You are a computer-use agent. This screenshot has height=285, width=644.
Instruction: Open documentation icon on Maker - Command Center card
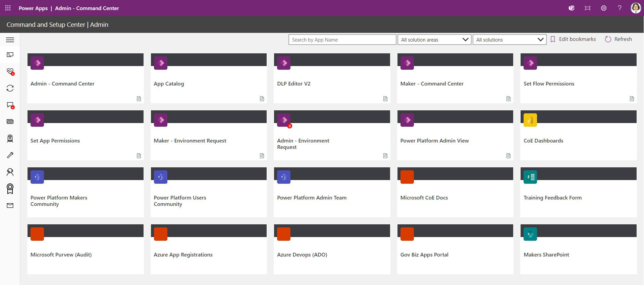(x=508, y=99)
